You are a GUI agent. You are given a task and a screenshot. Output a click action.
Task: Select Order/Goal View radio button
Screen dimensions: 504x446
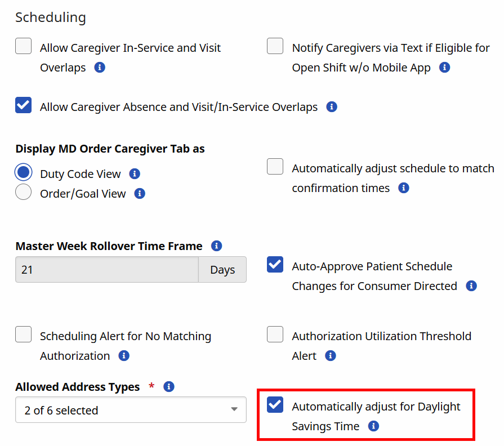pos(24,193)
